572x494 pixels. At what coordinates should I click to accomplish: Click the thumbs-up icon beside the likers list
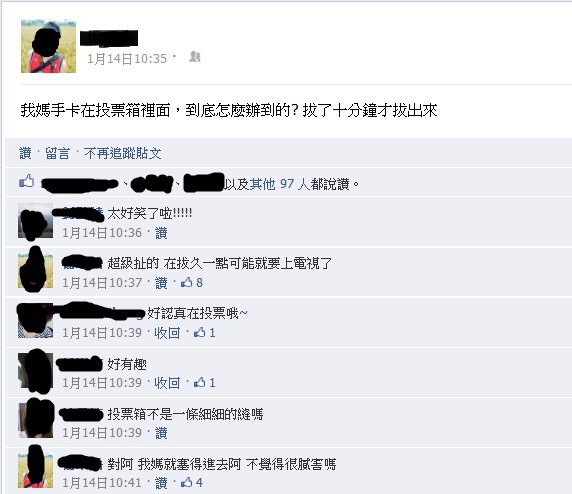(x=27, y=181)
